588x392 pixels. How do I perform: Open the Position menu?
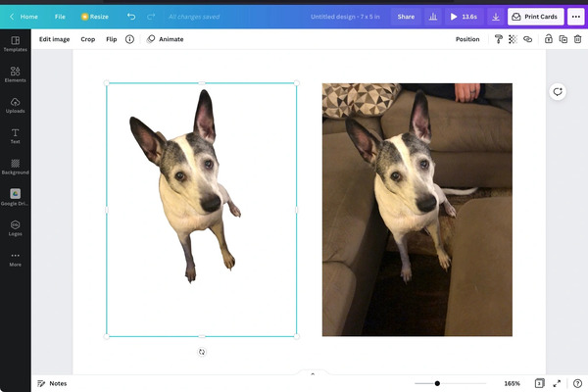click(467, 39)
